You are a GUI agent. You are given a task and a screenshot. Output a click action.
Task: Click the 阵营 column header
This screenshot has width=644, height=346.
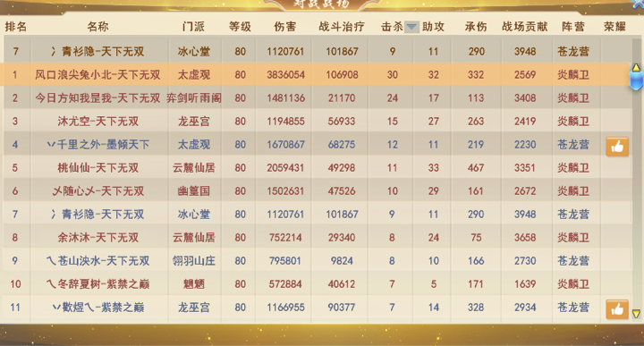[x=573, y=27]
